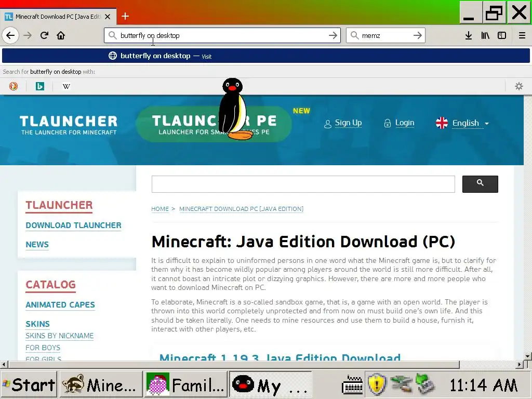Image resolution: width=532 pixels, height=399 pixels.
Task: Click the safely remove hardware tray icon
Action: pyautogui.click(x=425, y=384)
